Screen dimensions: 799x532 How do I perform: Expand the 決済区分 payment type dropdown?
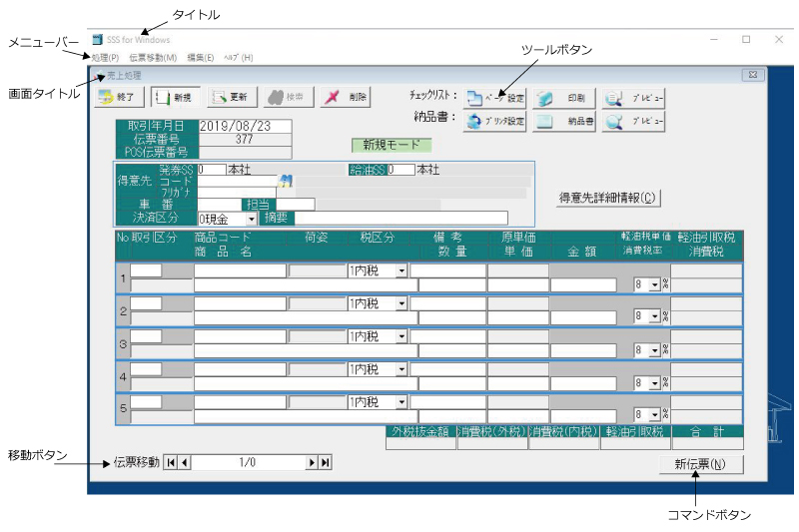click(251, 218)
